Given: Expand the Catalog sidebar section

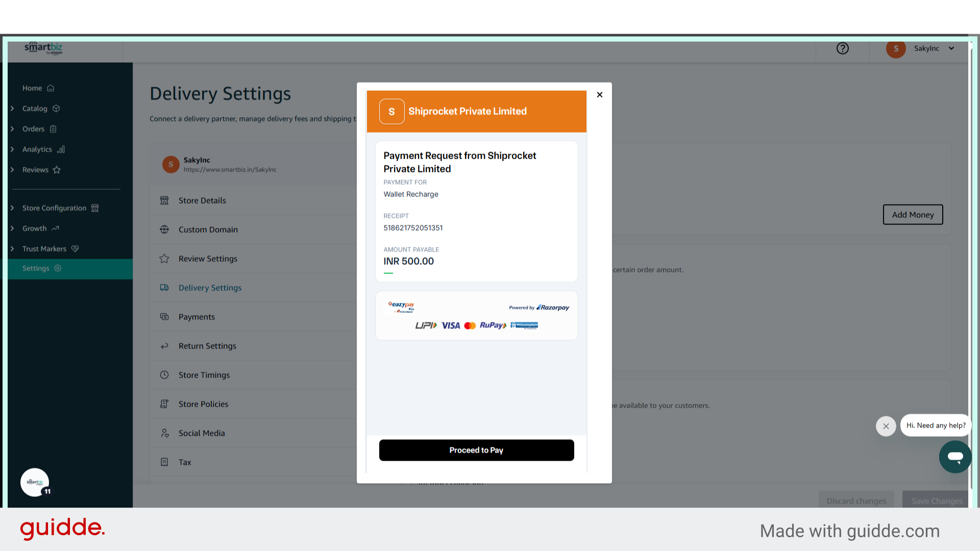Looking at the screenshot, I should (x=12, y=108).
